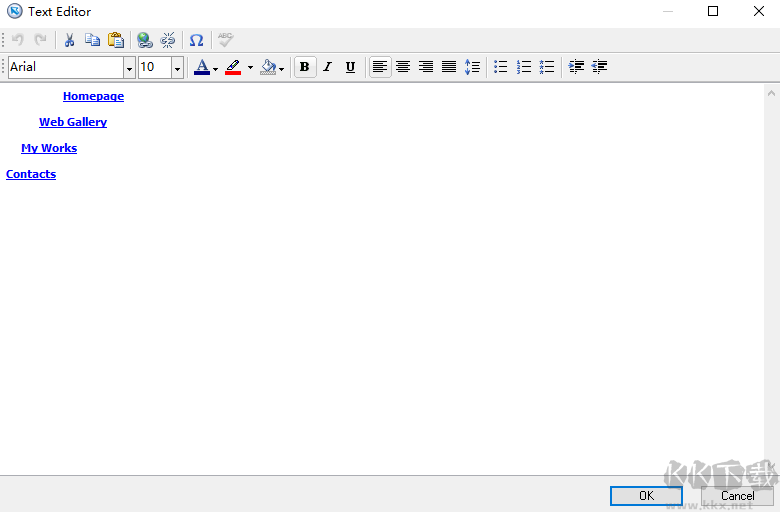Viewport: 780px width, 512px height.
Task: Justify the text alignment
Action: pyautogui.click(x=449, y=67)
